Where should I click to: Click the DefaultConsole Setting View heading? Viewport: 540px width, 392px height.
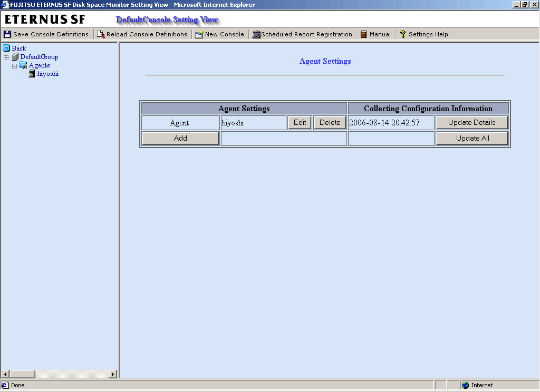pos(167,19)
